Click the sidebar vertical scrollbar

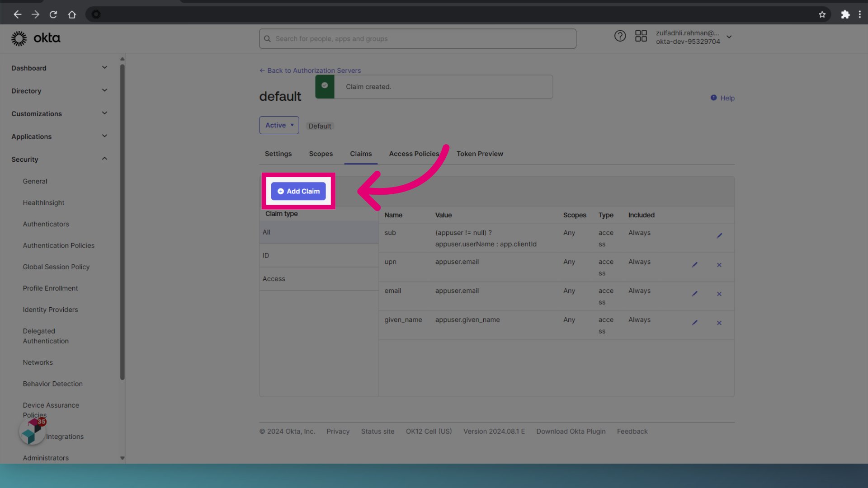[x=122, y=221]
